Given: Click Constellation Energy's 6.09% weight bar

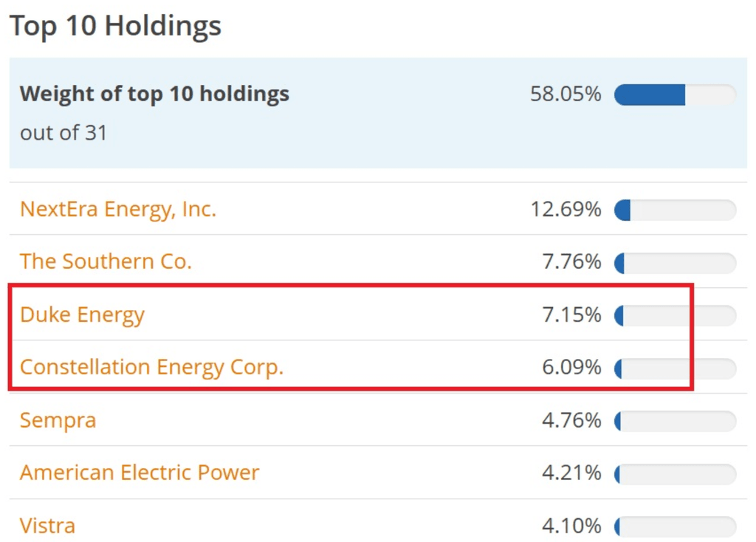Looking at the screenshot, I should 675,368.
